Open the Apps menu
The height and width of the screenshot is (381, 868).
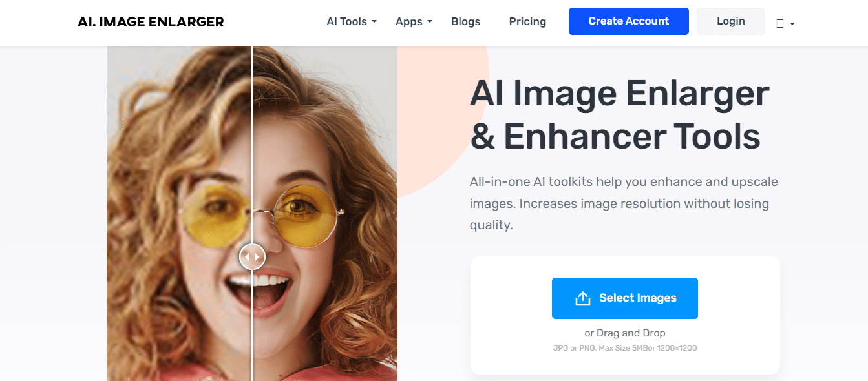click(408, 21)
